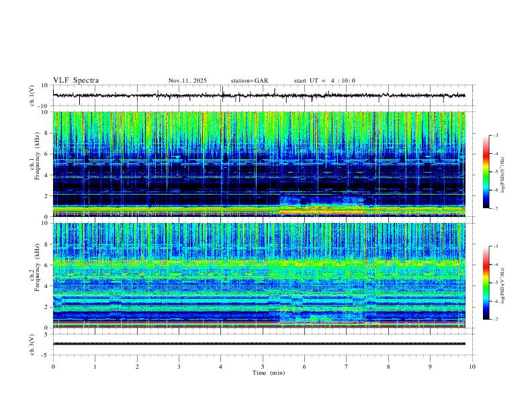Click the ch.1 frequency tick '6'

coord(46,154)
